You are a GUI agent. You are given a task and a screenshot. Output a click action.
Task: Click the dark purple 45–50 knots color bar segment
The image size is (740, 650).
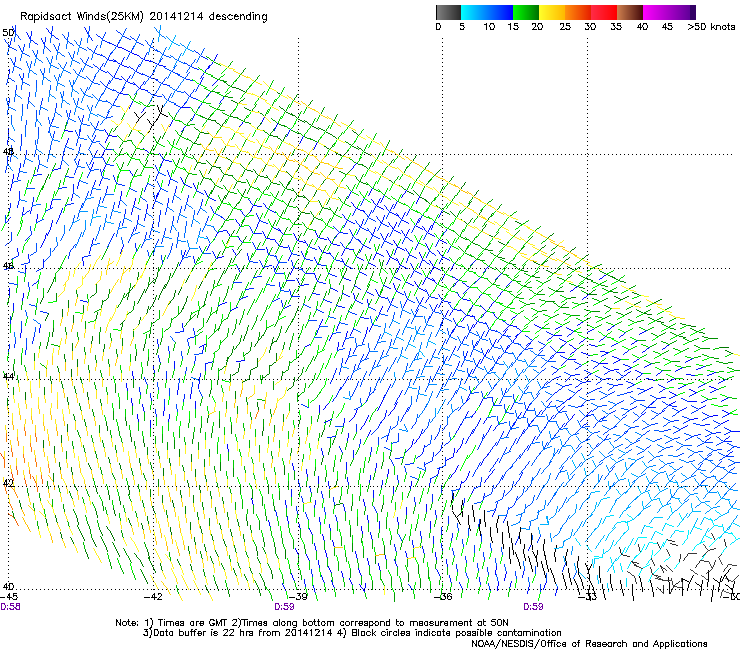pos(682,12)
